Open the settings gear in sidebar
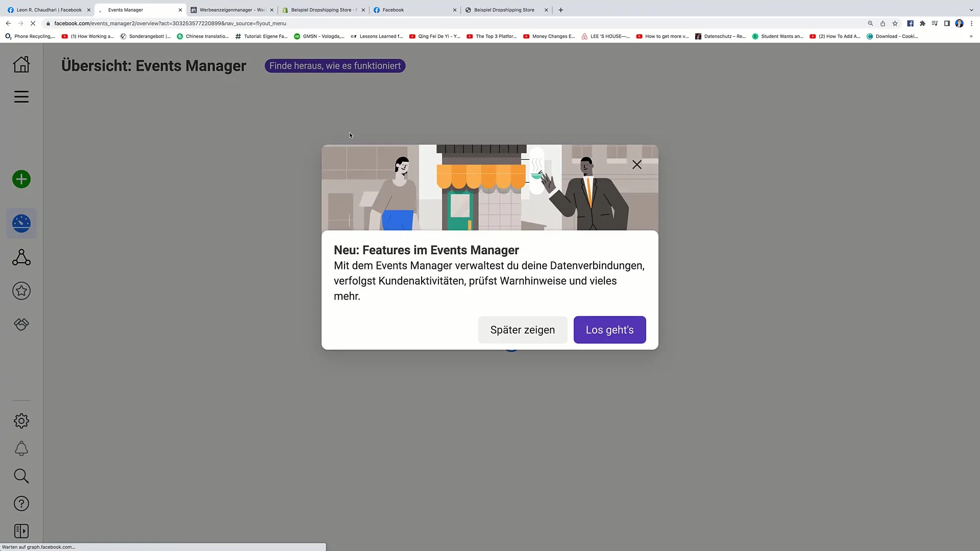This screenshot has height=551, width=980. point(21,421)
